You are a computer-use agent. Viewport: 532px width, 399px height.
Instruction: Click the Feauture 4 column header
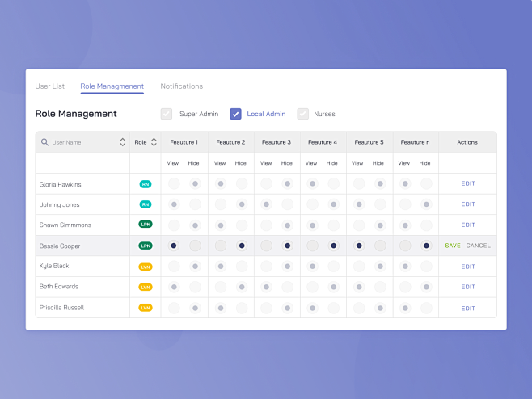click(323, 142)
